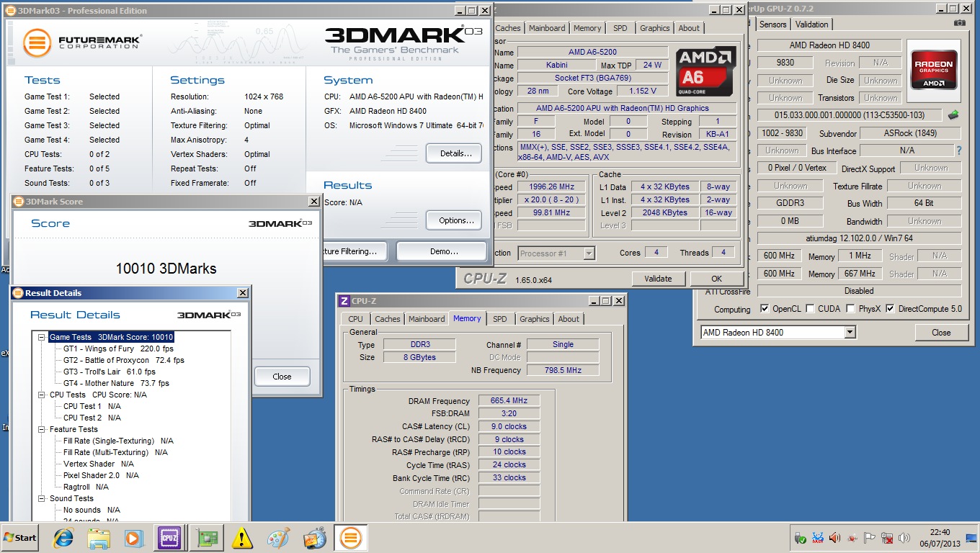The image size is (980, 553).
Task: Click the Bus Interface question mark icon
Action: pyautogui.click(x=958, y=150)
